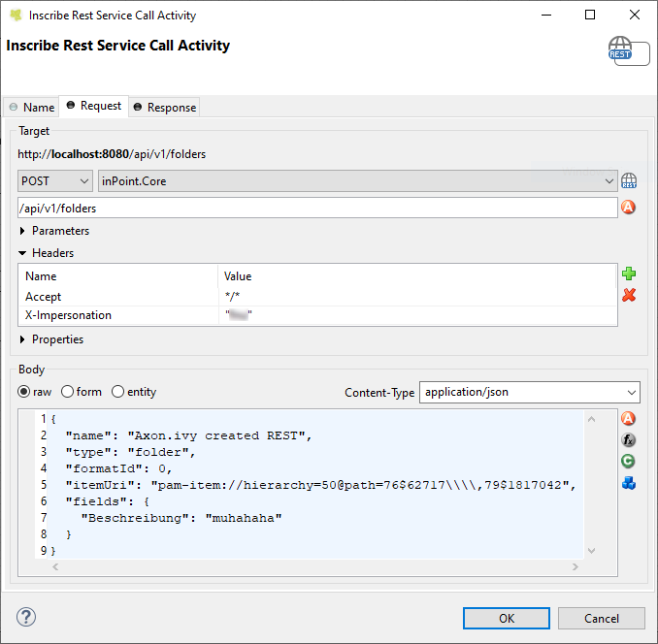Insert attribute into body editor
The height and width of the screenshot is (644, 658).
(x=628, y=418)
